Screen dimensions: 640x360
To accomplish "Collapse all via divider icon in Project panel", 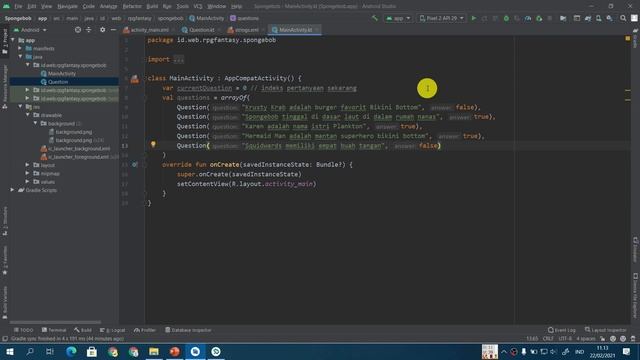I will click(x=88, y=30).
